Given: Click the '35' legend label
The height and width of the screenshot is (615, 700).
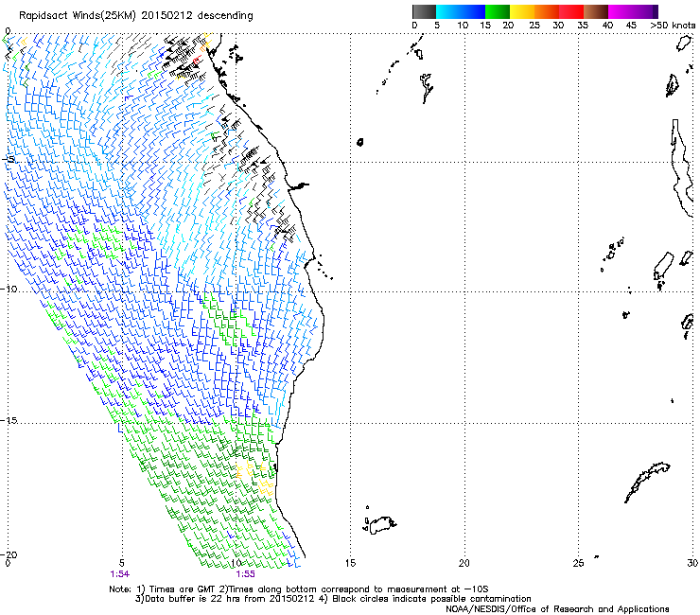Looking at the screenshot, I should click(x=583, y=26).
